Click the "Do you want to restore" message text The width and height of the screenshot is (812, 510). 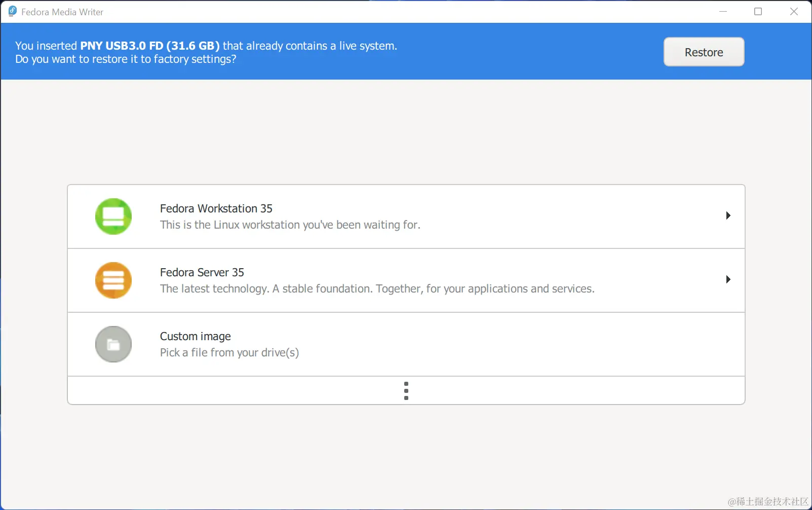point(126,59)
